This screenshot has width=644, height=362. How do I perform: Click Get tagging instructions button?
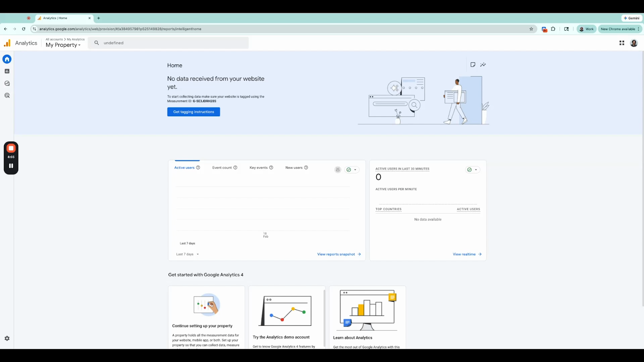(x=194, y=112)
